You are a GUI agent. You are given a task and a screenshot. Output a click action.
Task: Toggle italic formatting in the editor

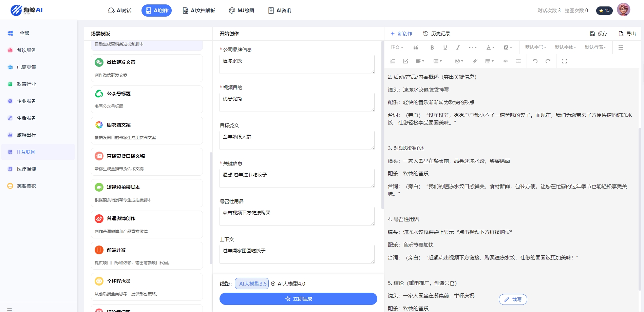[x=458, y=47]
